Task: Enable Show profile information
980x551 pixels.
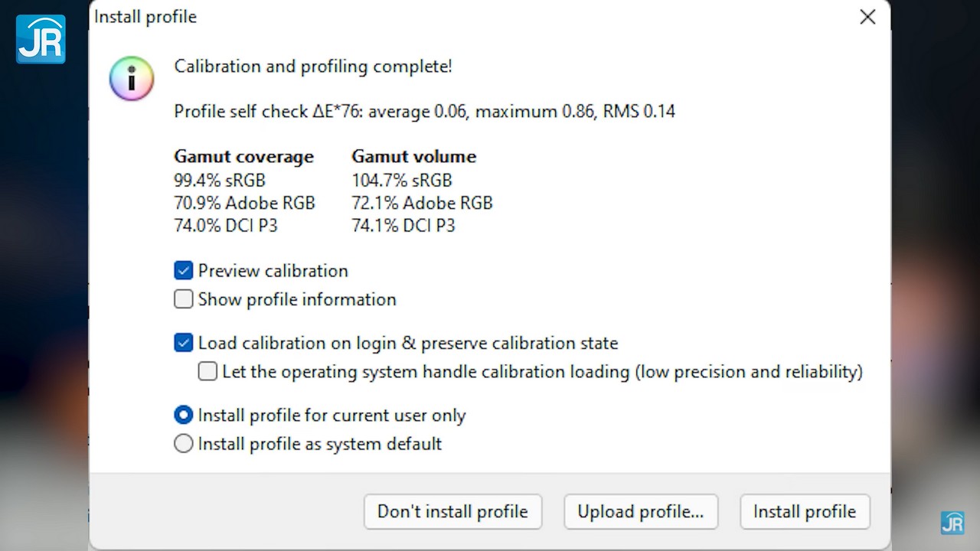Action: click(184, 299)
